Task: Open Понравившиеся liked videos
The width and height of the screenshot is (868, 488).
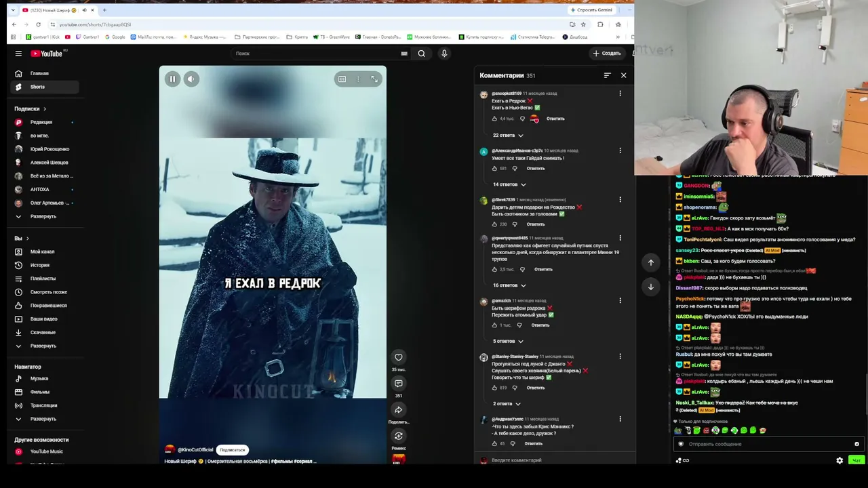Action: 45,306
